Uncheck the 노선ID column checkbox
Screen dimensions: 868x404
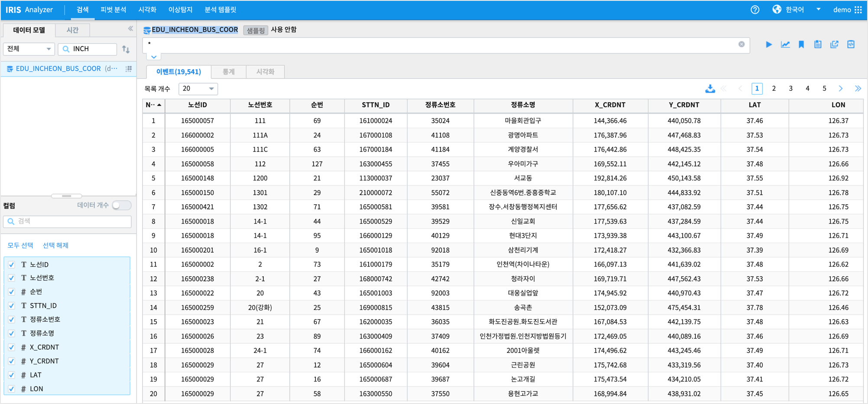[12, 264]
